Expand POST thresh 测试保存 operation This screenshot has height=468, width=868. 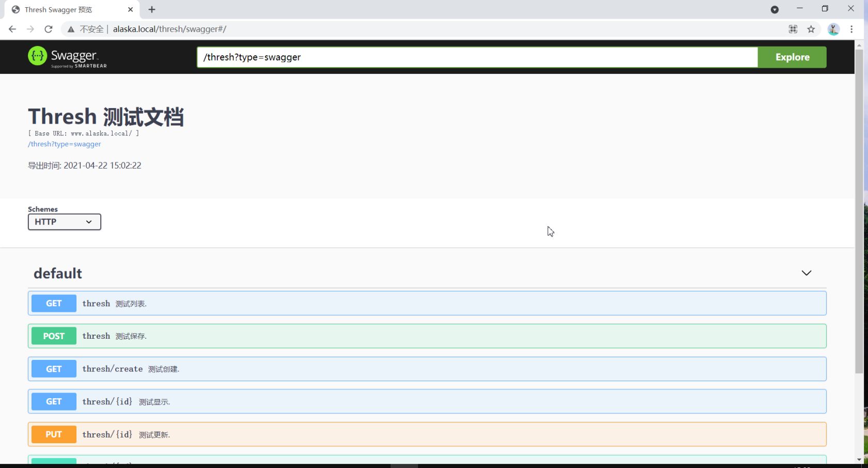427,336
